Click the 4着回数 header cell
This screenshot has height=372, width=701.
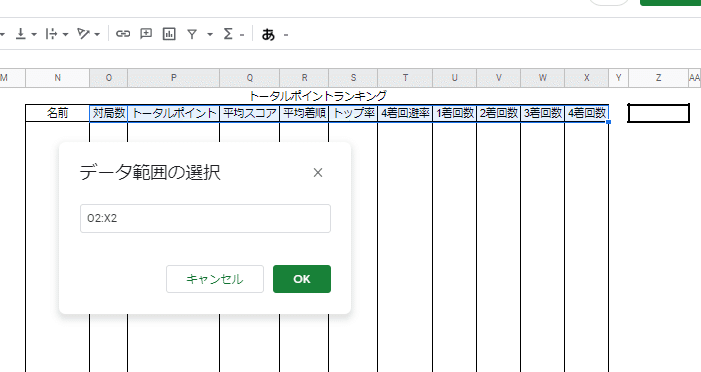point(587,113)
